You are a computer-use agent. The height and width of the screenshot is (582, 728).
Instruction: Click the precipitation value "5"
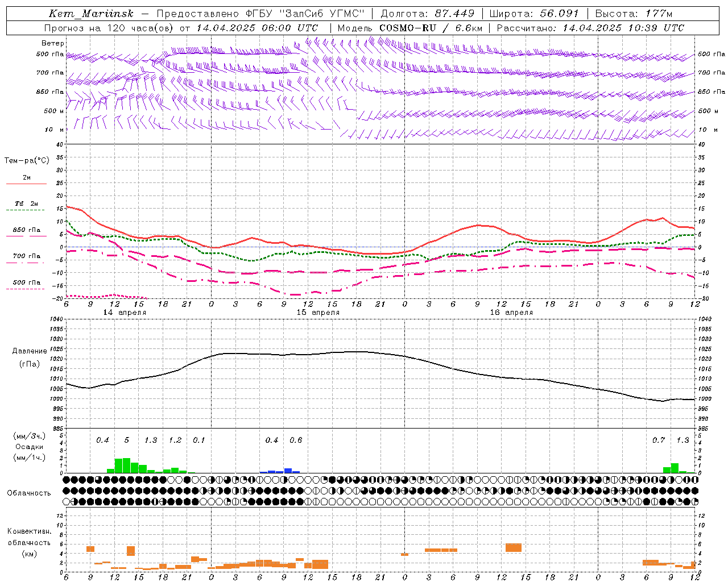pyautogui.click(x=127, y=440)
